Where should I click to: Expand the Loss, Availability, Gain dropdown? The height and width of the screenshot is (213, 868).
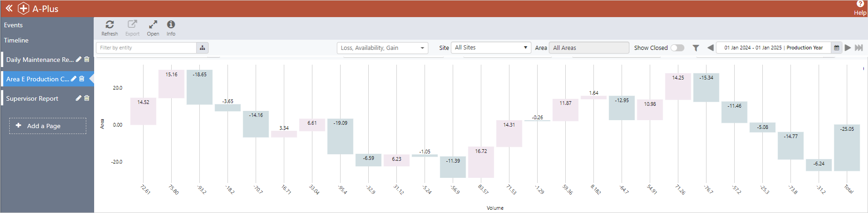(x=382, y=48)
